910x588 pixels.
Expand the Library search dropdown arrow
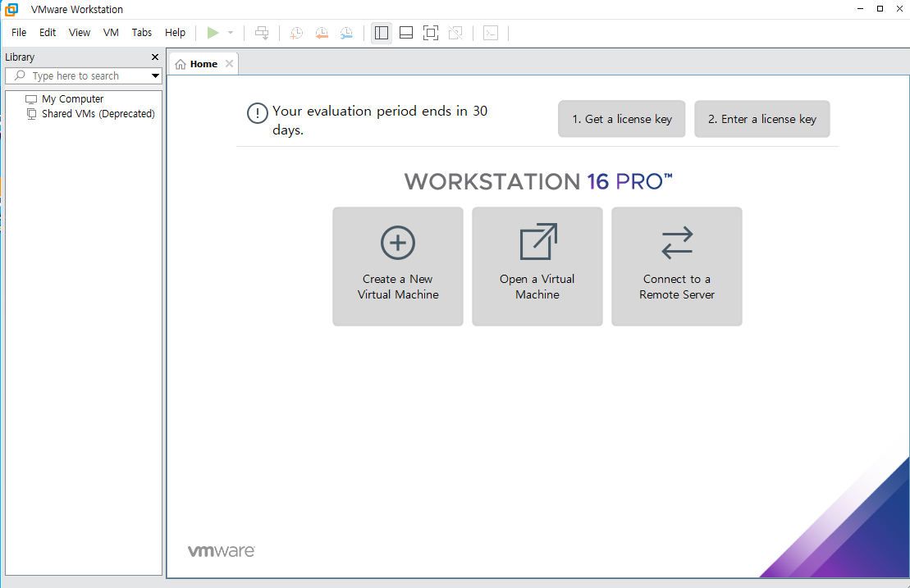click(x=155, y=76)
